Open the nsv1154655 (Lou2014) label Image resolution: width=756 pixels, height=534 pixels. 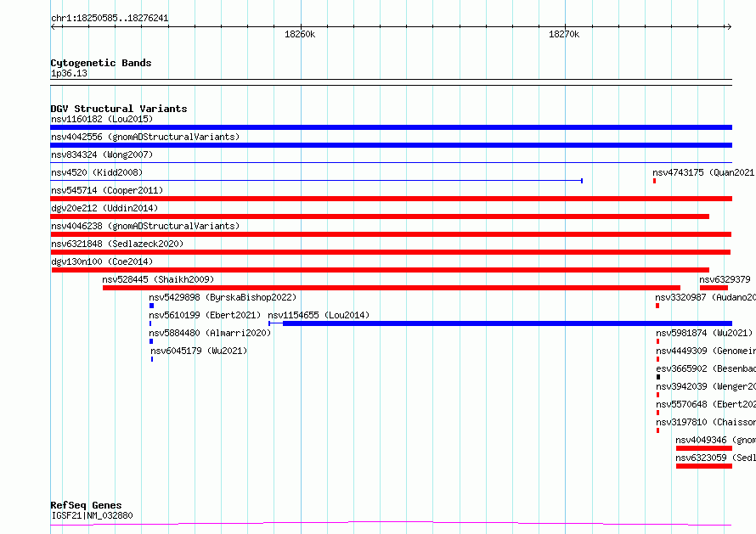pos(319,315)
